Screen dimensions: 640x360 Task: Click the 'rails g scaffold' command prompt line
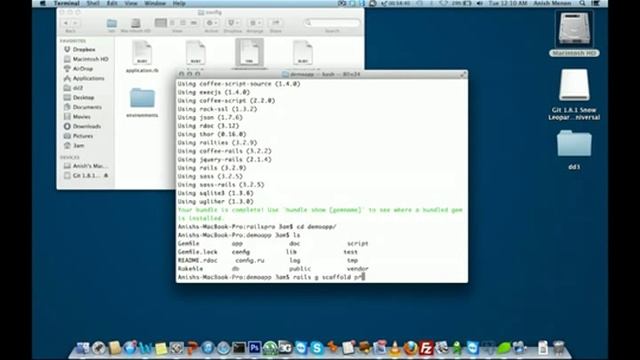271,277
